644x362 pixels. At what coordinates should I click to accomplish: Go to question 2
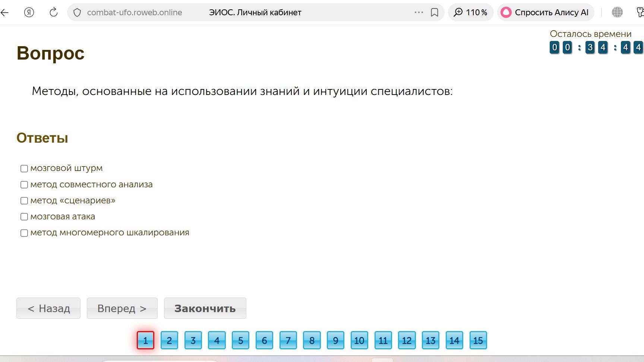pos(169,340)
